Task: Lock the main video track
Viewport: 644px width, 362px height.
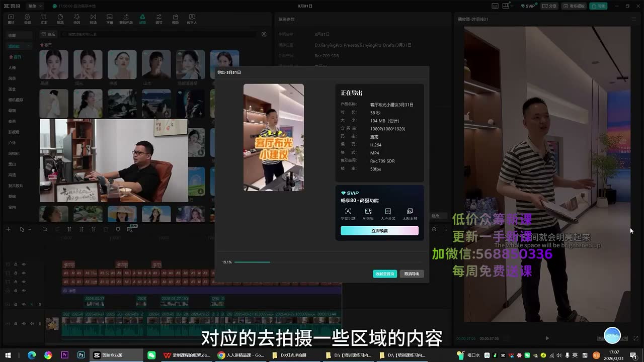Action: (16, 324)
